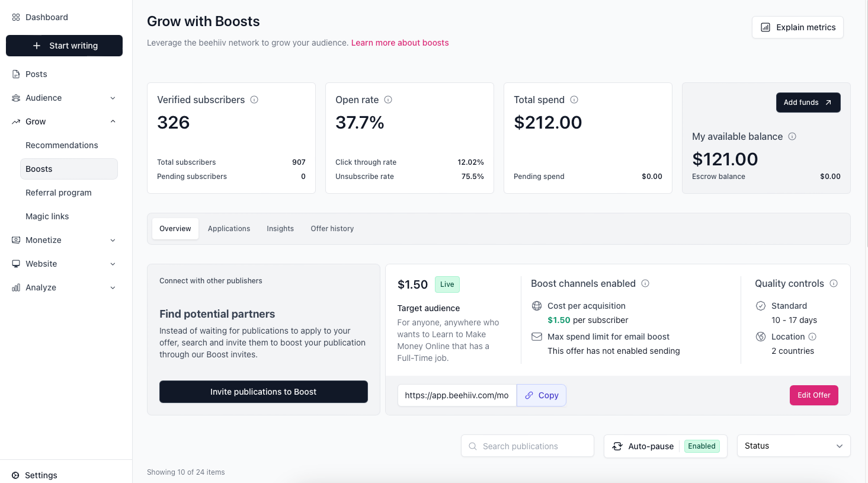Click the info icon beside Verified subscribers
This screenshot has width=868, height=483.
click(x=254, y=100)
